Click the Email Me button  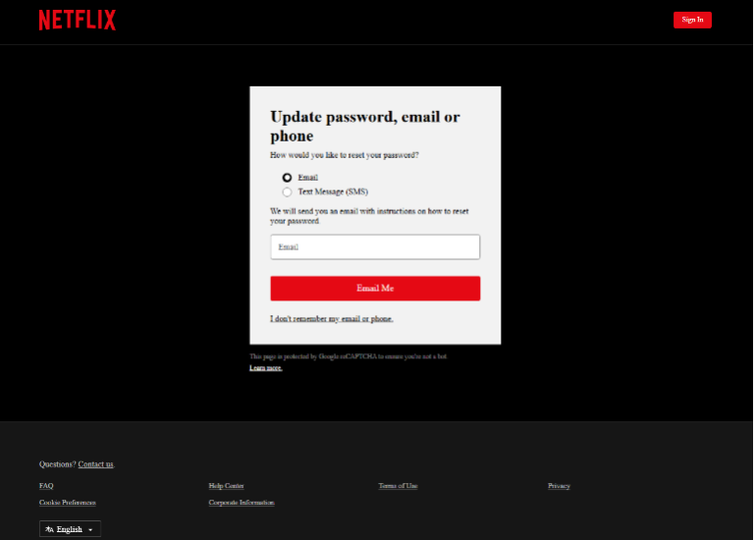pos(375,289)
